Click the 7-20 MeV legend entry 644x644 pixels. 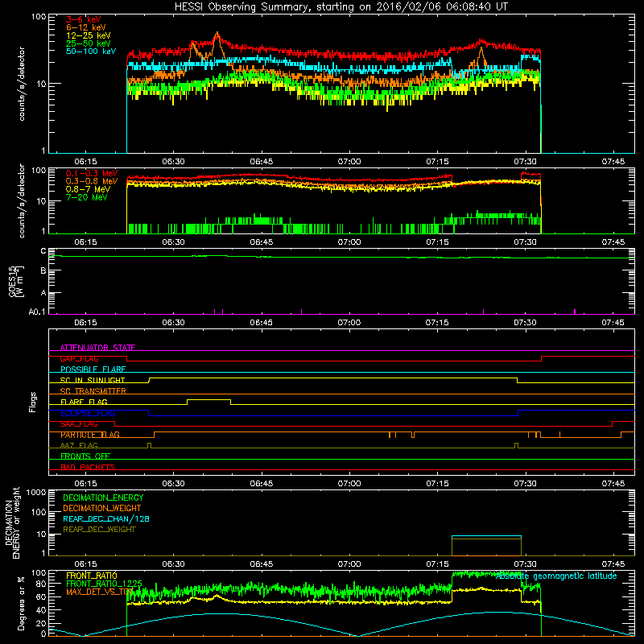coord(86,197)
